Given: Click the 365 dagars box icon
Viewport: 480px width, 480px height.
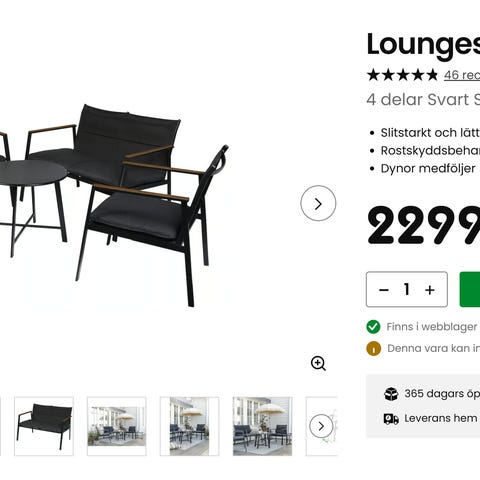Looking at the screenshot, I should [x=391, y=394].
